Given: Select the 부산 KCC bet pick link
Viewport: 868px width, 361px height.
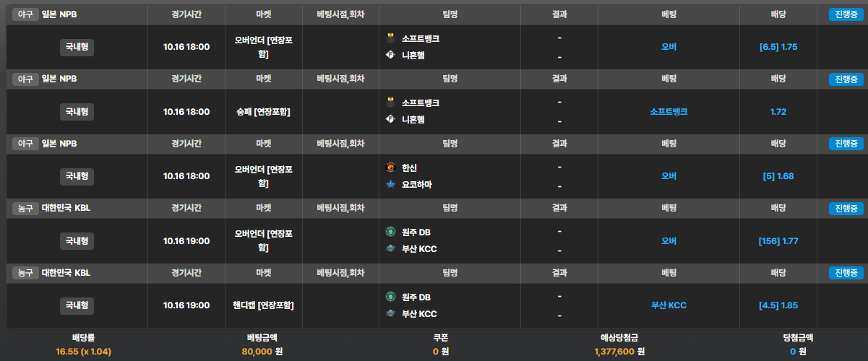Looking at the screenshot, I should pyautogui.click(x=669, y=305).
